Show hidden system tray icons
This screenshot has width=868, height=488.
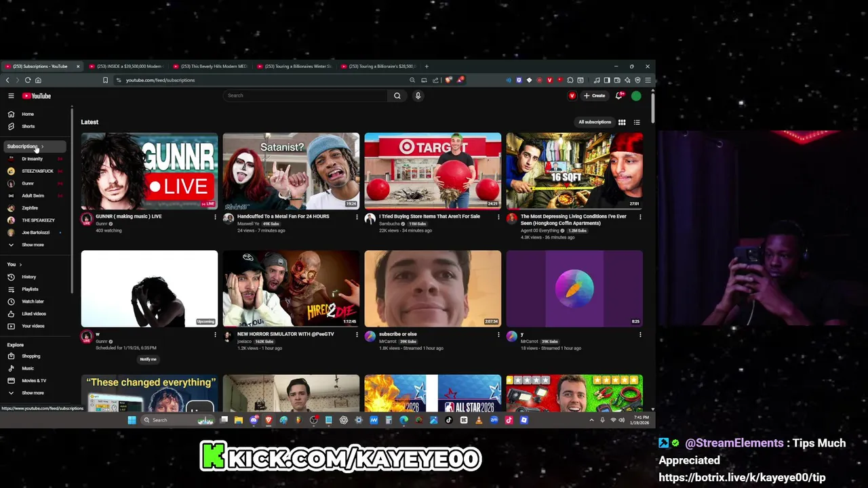coord(591,420)
